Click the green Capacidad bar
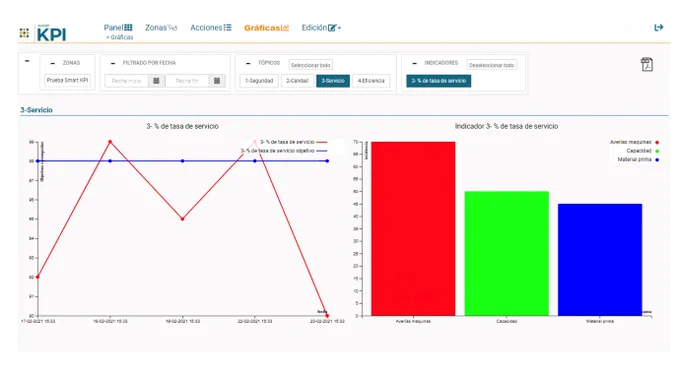This screenshot has width=680, height=374. point(507,253)
